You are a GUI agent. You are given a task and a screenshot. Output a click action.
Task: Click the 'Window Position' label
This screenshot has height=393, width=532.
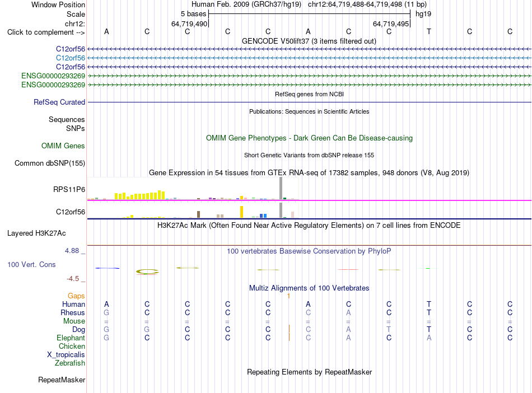click(x=58, y=4)
